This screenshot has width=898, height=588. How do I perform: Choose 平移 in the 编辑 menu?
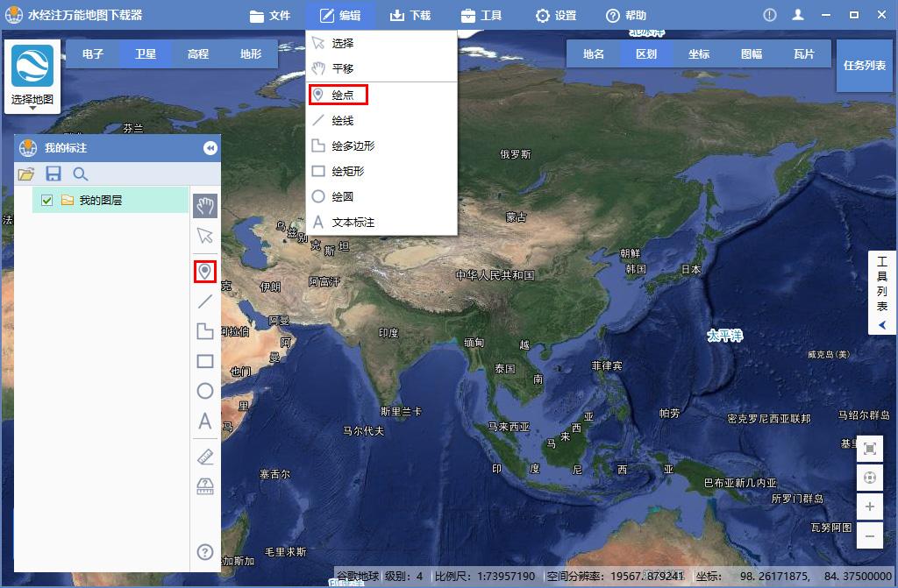(381, 68)
